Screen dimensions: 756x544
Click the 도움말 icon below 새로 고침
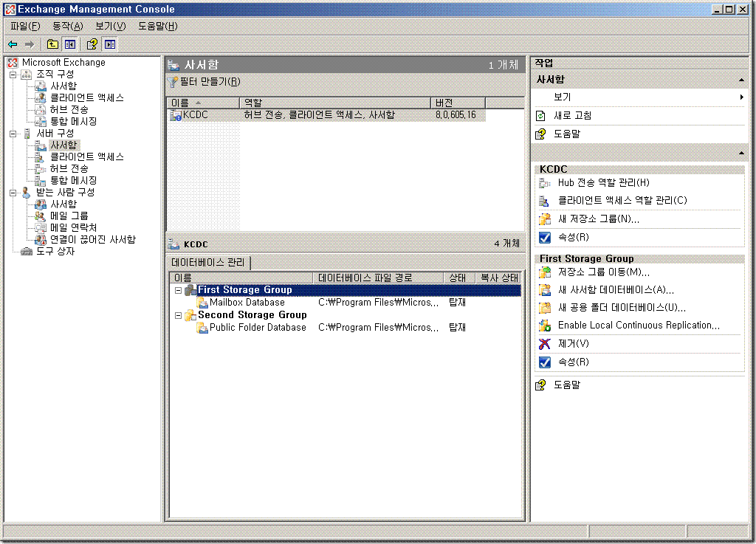(x=540, y=134)
